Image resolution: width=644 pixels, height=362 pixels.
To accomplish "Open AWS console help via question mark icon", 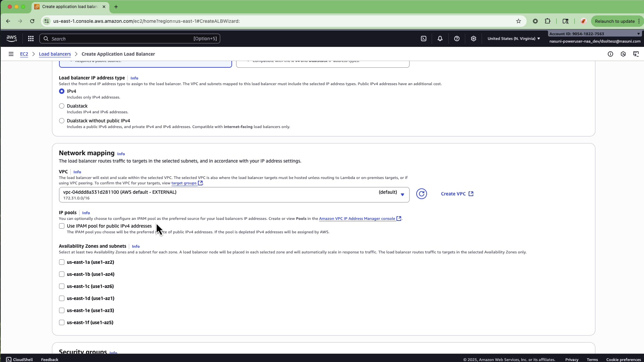I will (457, 39).
